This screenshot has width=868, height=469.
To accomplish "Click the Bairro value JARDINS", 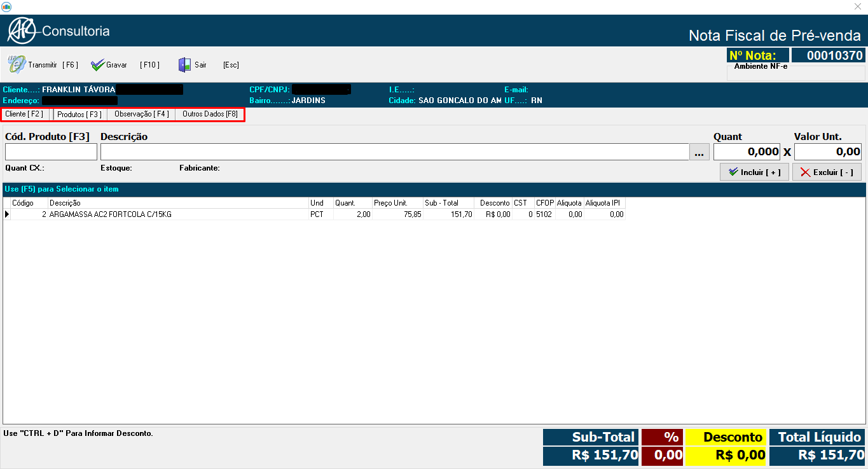I will click(308, 101).
